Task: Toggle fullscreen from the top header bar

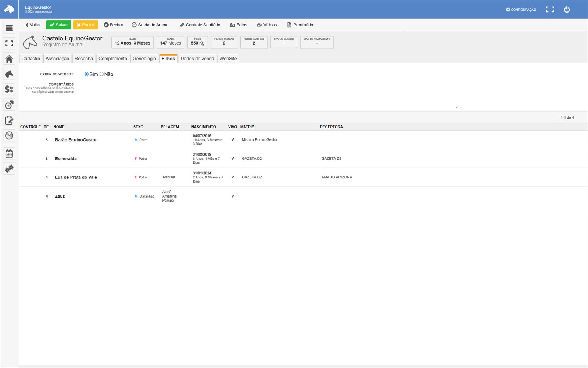Action: 550,9
